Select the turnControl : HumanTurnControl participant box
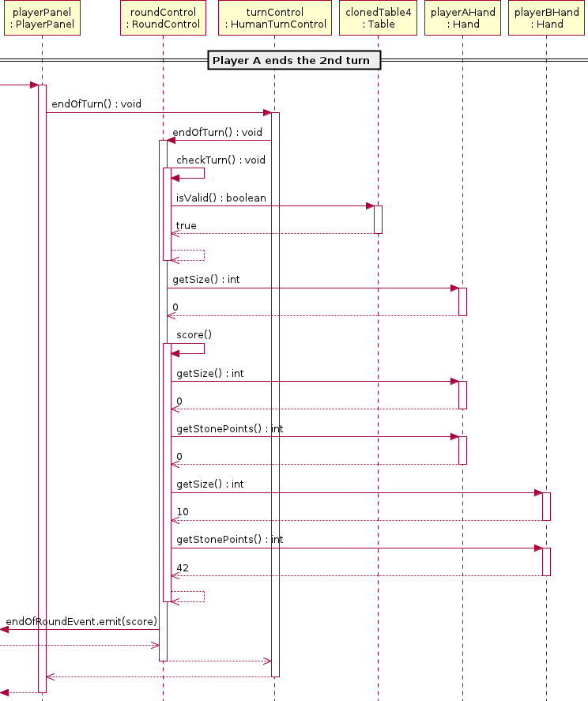 275,18
